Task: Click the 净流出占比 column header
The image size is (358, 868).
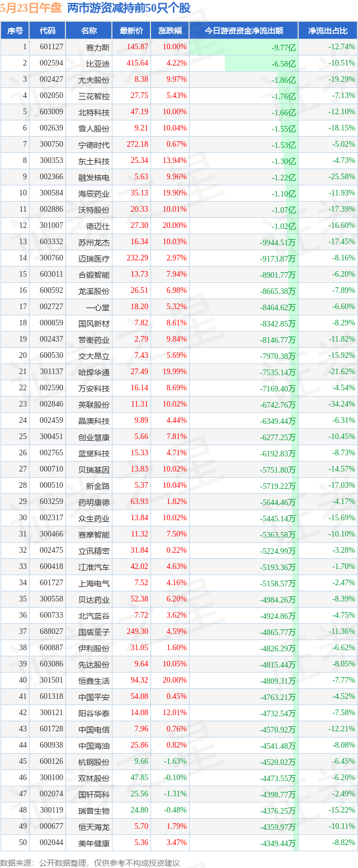Action: coord(328,31)
